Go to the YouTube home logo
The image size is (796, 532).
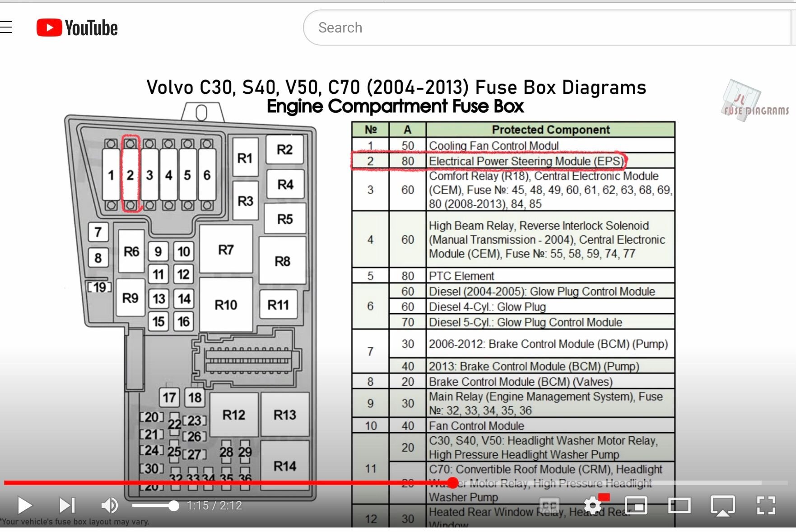pos(77,28)
